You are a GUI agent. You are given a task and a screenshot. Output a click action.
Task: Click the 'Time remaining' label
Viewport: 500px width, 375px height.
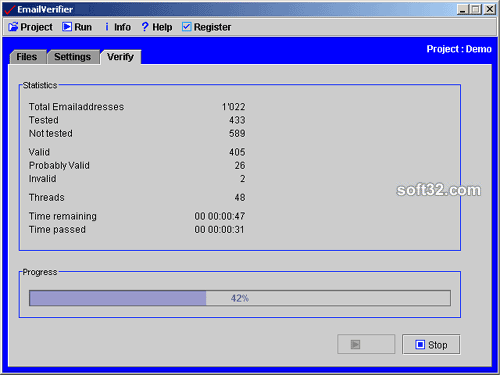point(63,216)
